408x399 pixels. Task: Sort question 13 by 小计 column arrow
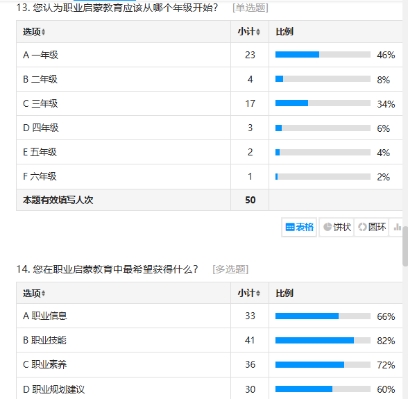point(258,32)
